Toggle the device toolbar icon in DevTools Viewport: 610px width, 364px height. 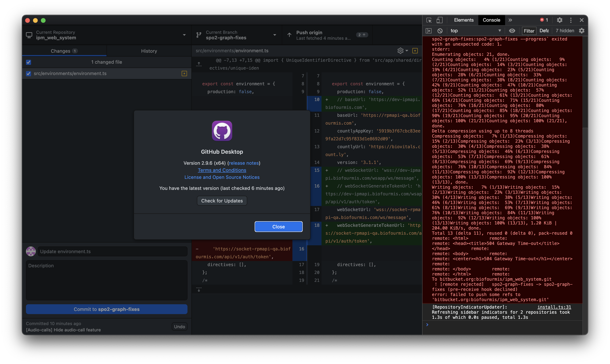439,20
